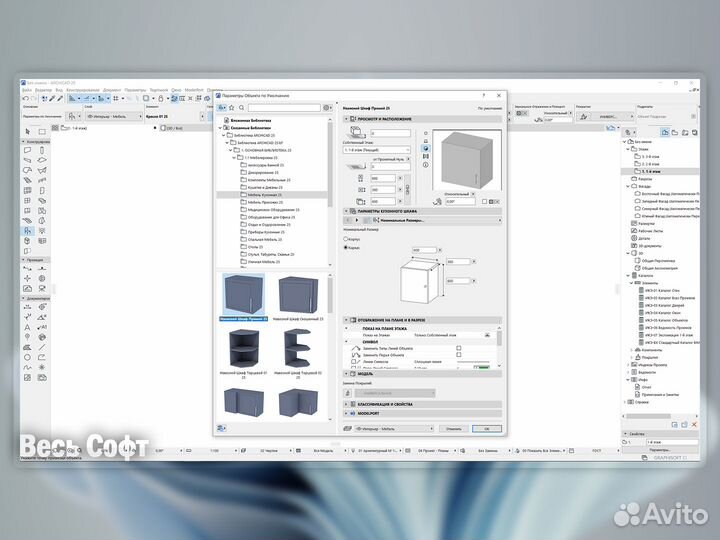Select the Beam tool in the toolbox
The width and height of the screenshot is (720, 540).
coord(28,160)
